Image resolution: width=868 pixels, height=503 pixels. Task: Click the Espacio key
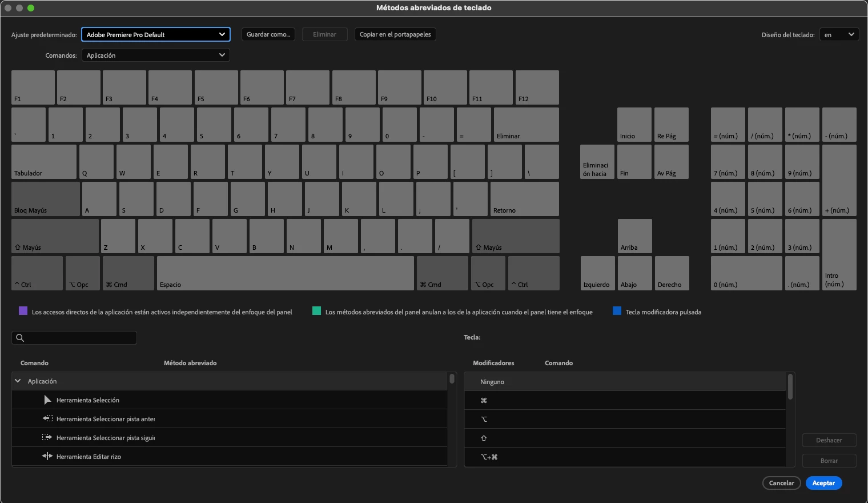[286, 273]
